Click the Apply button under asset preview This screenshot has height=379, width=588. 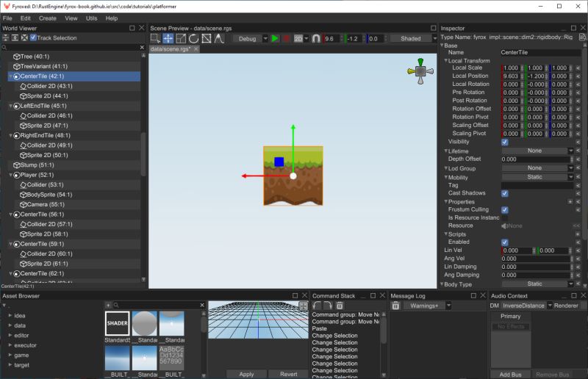[246, 374]
